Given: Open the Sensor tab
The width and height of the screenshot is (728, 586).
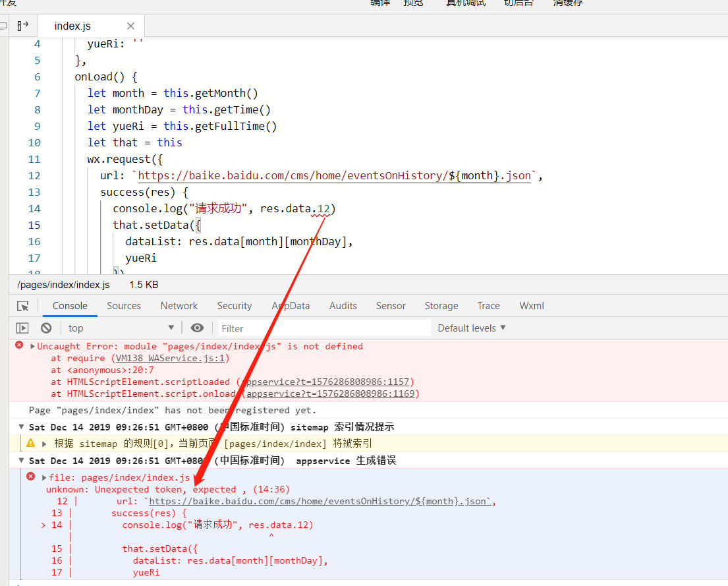Looking at the screenshot, I should click(x=391, y=306).
